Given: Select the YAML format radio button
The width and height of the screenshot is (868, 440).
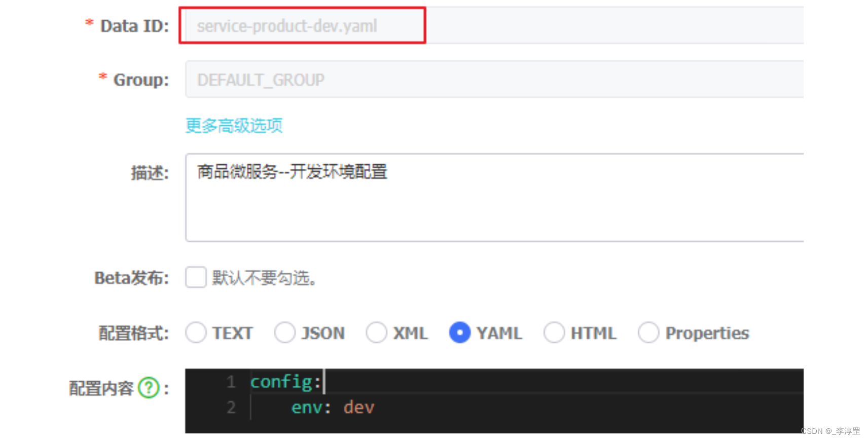Looking at the screenshot, I should coord(459,333).
